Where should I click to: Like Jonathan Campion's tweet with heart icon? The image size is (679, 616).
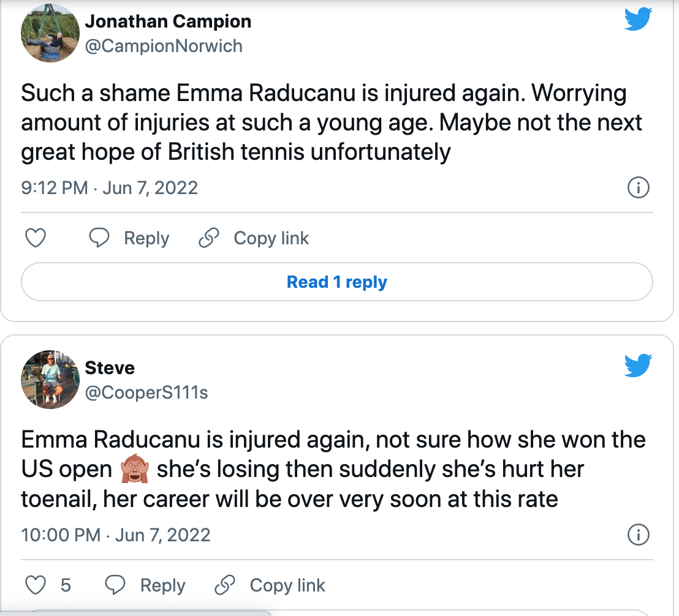[36, 238]
